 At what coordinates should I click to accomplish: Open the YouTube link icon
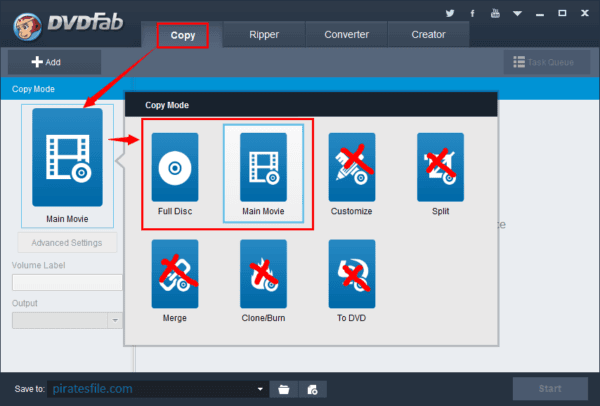click(495, 13)
